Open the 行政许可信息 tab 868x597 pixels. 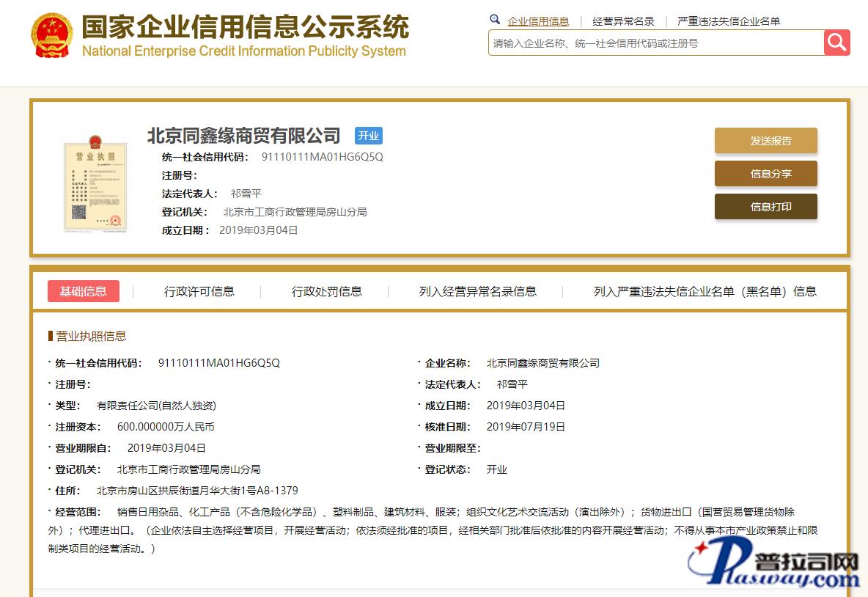coord(199,291)
